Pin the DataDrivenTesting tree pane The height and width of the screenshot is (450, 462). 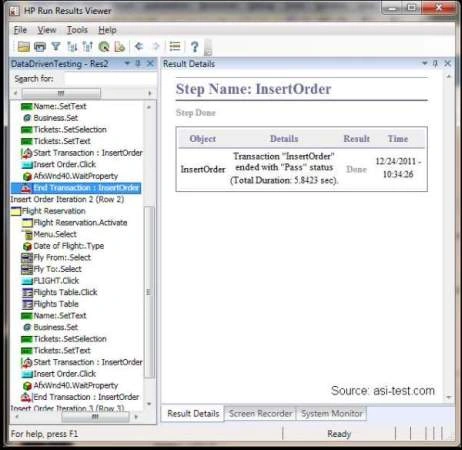click(138, 63)
